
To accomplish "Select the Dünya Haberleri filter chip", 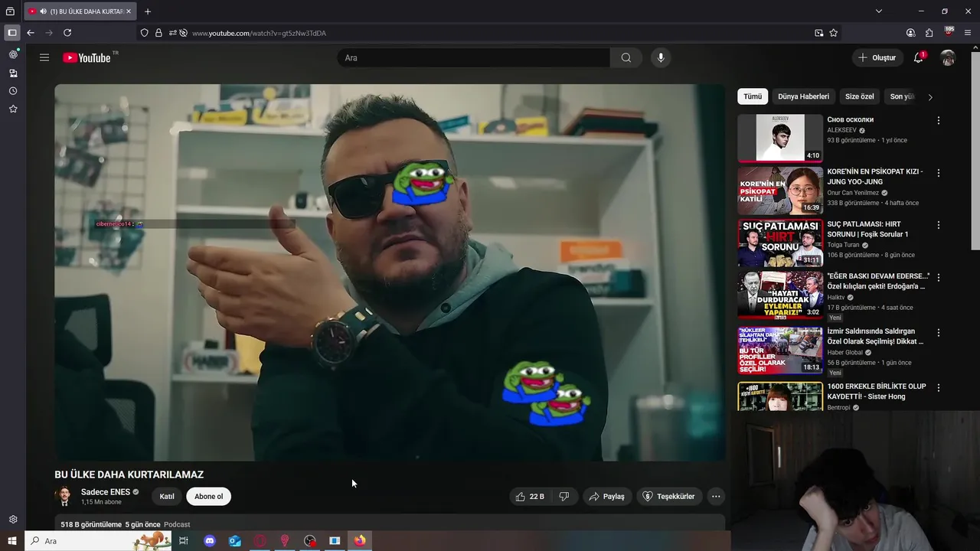I will click(803, 96).
